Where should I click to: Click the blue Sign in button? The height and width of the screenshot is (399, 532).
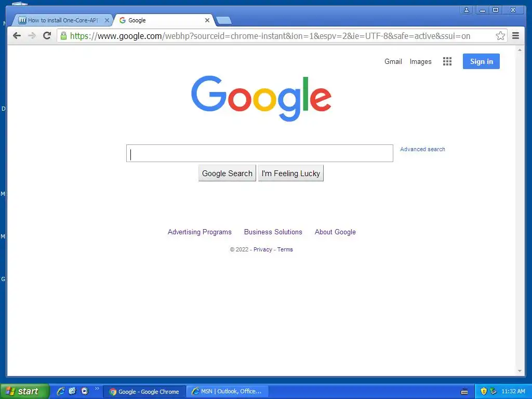pos(481,61)
